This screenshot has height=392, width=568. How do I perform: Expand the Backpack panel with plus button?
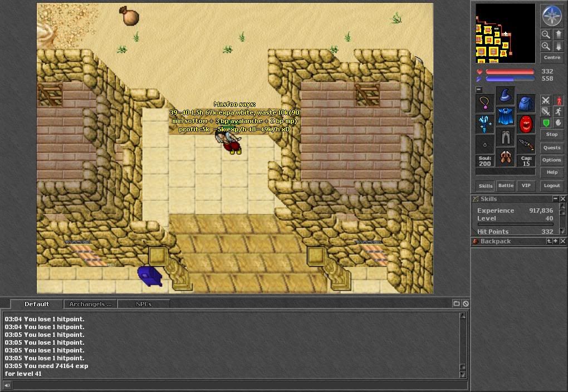[555, 241]
